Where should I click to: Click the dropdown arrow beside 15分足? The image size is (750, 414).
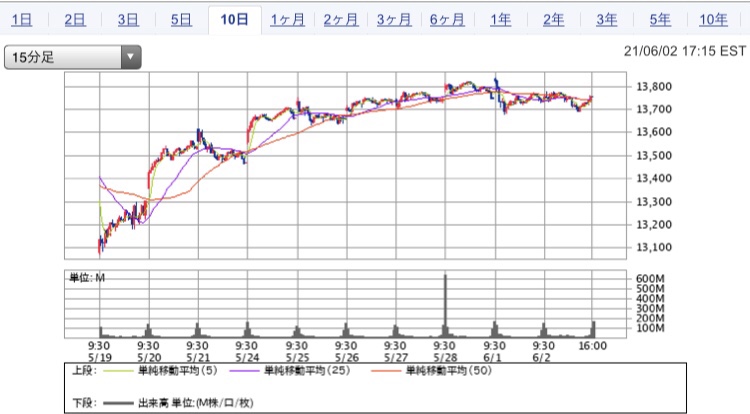click(x=131, y=57)
